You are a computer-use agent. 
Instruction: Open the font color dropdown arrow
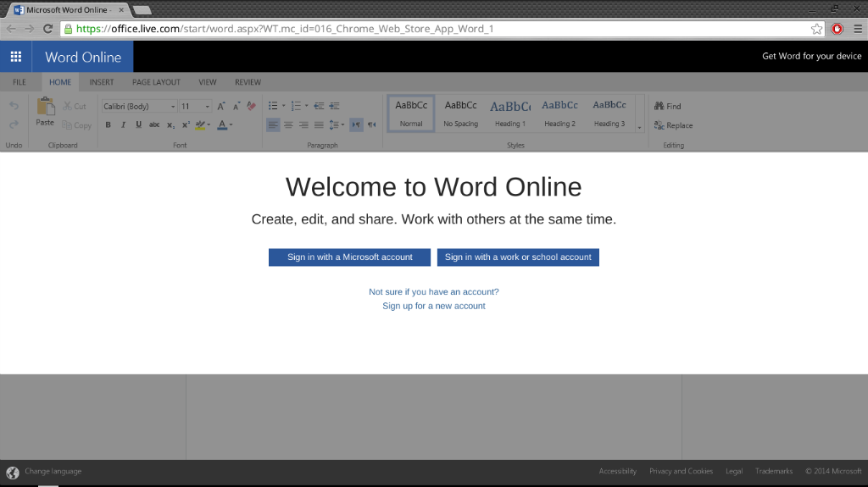[x=231, y=125]
